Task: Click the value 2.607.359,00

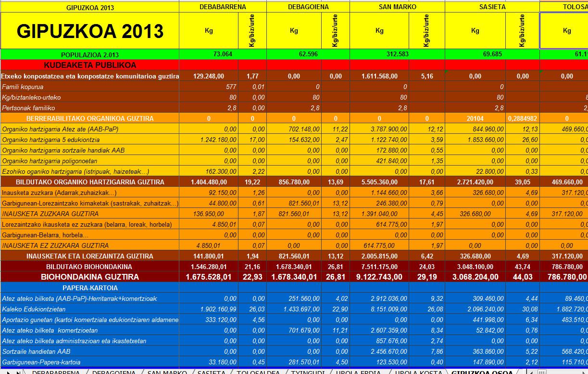Action: pos(379,330)
